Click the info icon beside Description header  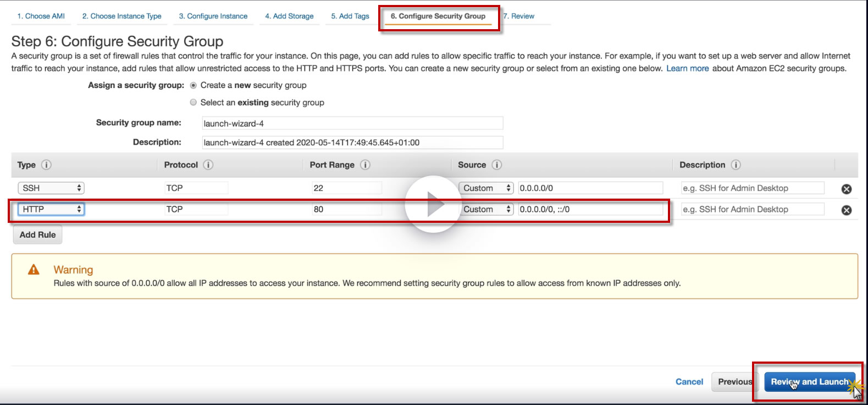(x=736, y=165)
